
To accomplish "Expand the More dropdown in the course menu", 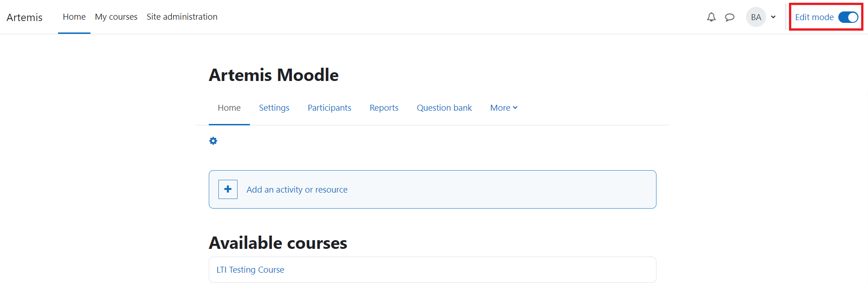I will [x=503, y=108].
